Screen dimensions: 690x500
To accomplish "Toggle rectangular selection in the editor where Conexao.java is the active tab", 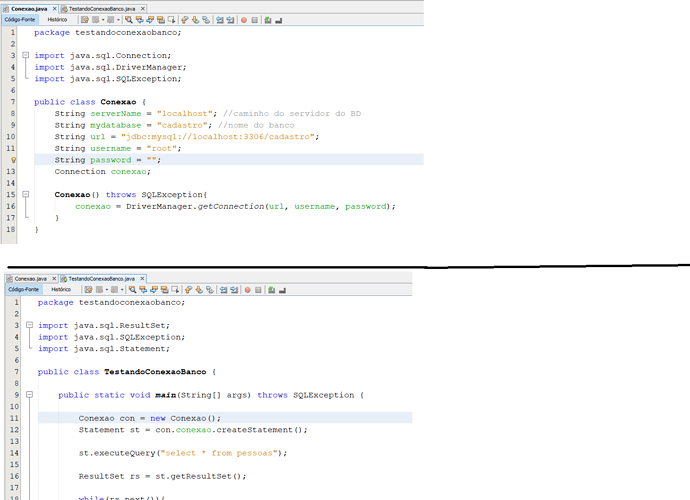I will (171, 20).
